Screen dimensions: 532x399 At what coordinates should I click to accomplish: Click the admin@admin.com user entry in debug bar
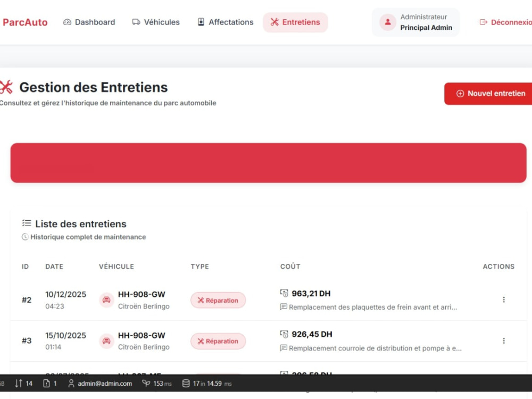(x=100, y=384)
